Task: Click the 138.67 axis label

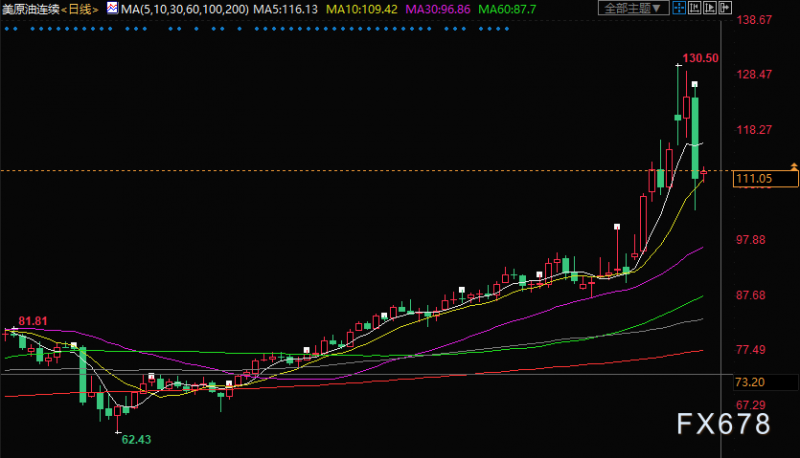Action: coord(754,20)
